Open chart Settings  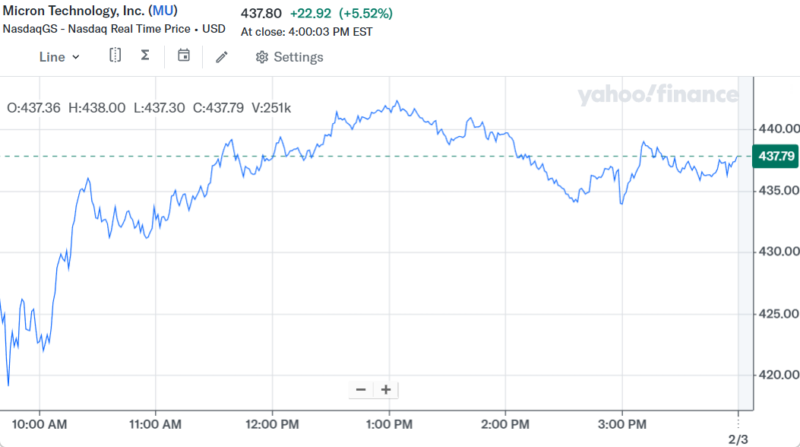tap(290, 57)
